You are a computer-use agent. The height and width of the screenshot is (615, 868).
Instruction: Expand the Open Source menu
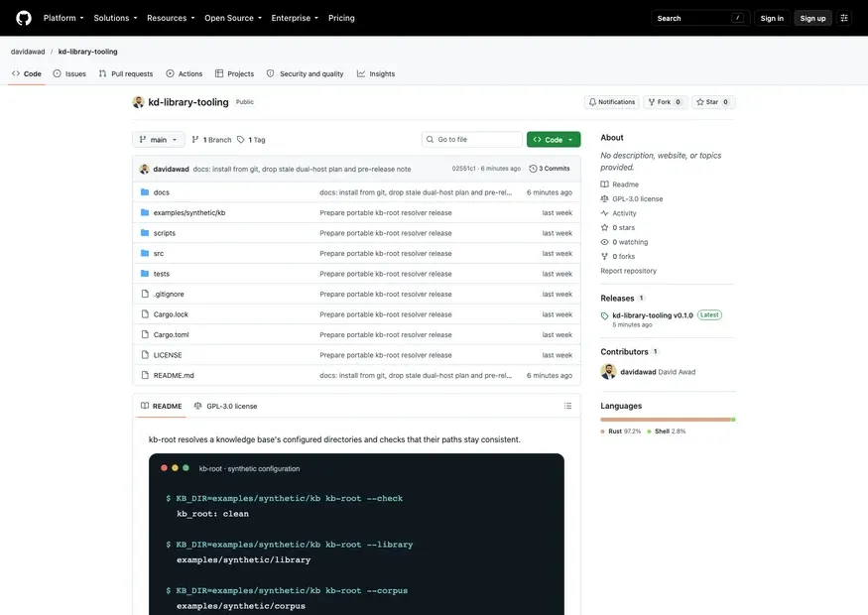(x=233, y=18)
